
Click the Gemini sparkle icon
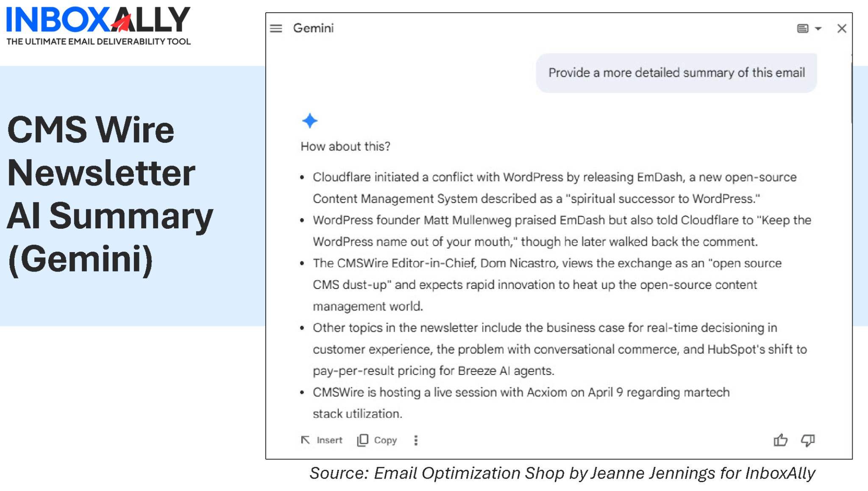(310, 120)
